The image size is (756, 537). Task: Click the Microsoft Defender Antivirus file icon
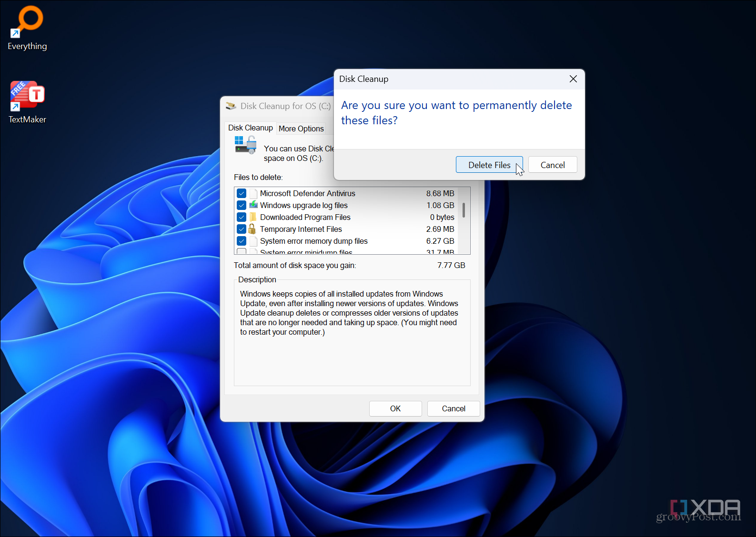tap(253, 193)
